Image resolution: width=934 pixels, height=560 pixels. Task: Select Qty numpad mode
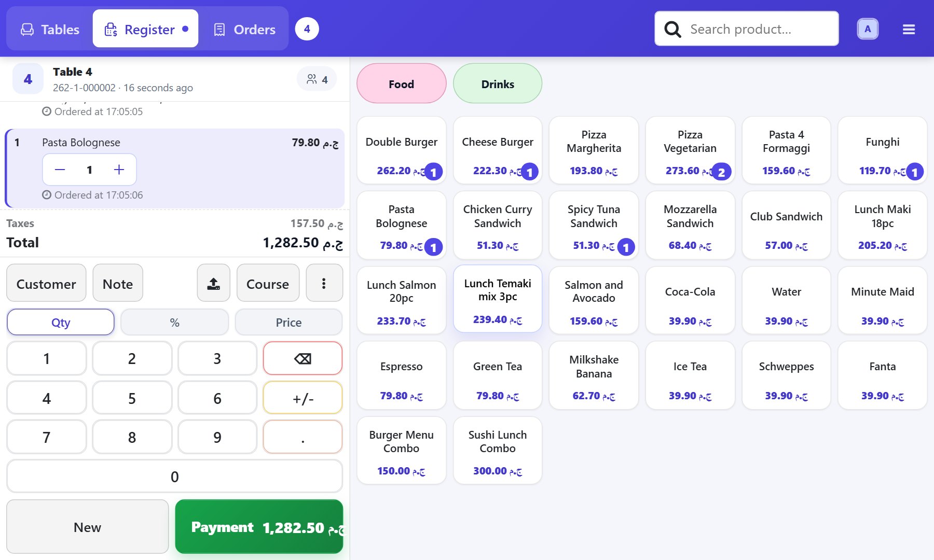tap(61, 323)
